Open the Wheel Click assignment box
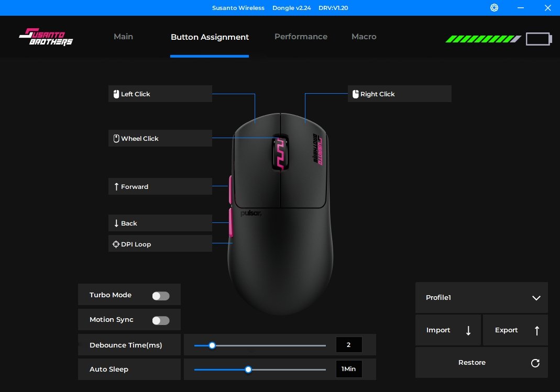 160,138
